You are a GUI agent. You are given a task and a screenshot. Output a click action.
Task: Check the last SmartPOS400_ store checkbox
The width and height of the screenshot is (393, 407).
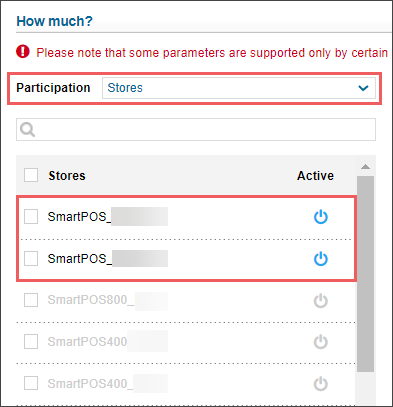click(31, 383)
